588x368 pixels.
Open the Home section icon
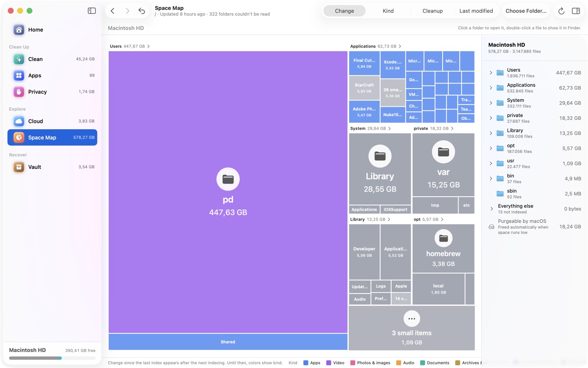click(19, 30)
